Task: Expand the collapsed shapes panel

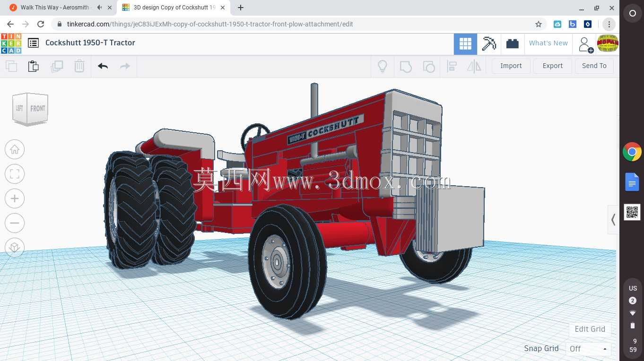Action: pos(613,220)
